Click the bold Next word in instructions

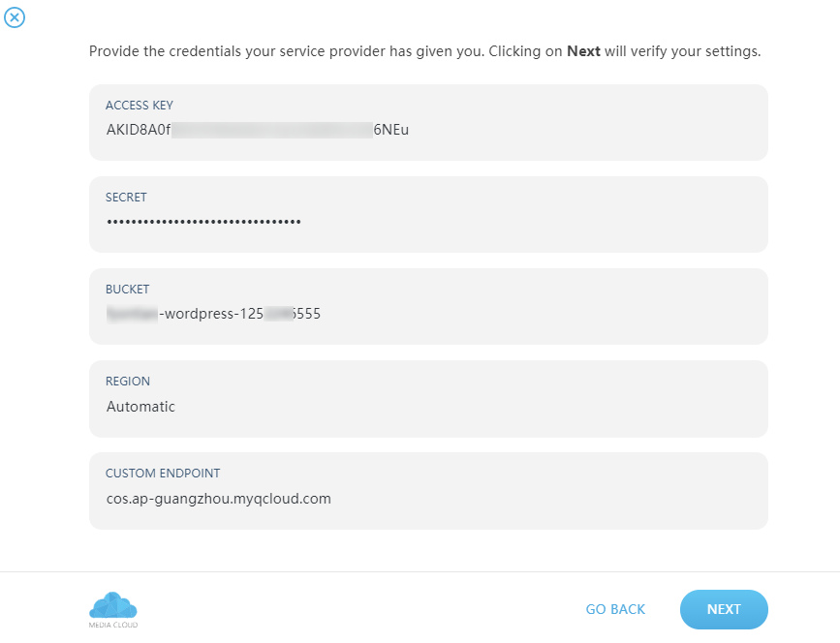pyautogui.click(x=583, y=51)
